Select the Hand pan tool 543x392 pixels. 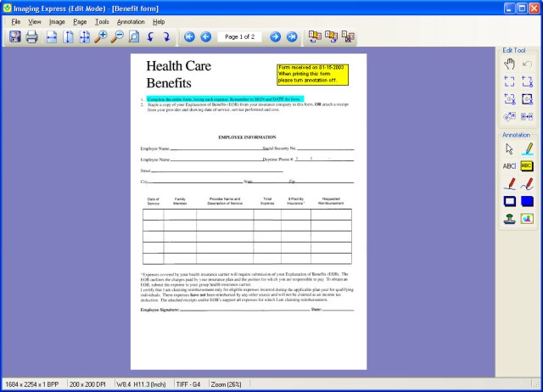509,64
